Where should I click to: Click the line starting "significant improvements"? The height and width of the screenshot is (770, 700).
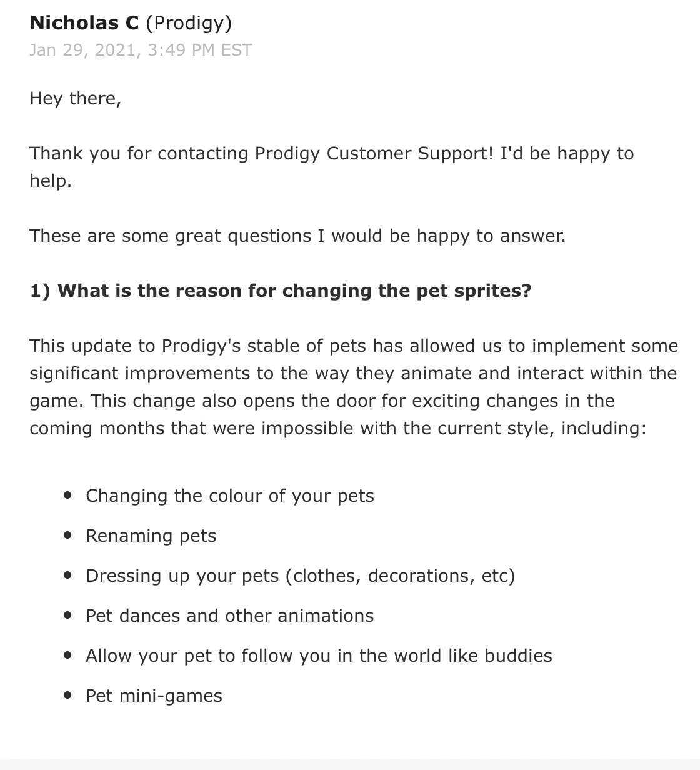point(353,374)
